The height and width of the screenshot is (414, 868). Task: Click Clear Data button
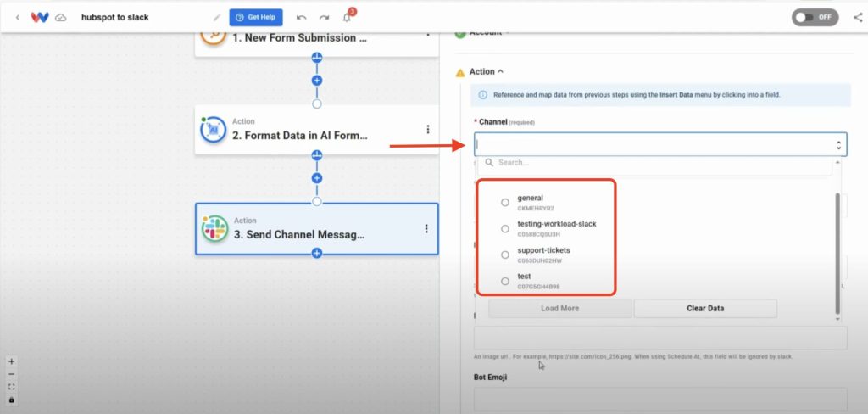pyautogui.click(x=705, y=308)
